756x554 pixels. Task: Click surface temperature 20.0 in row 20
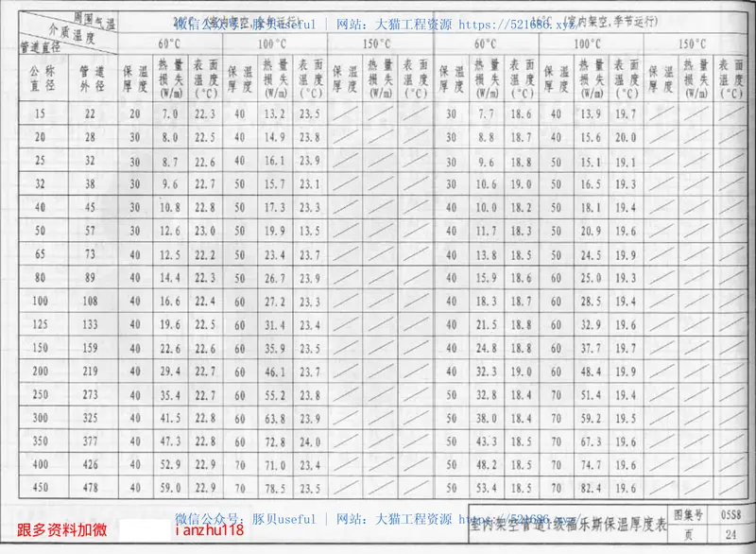pos(626,137)
